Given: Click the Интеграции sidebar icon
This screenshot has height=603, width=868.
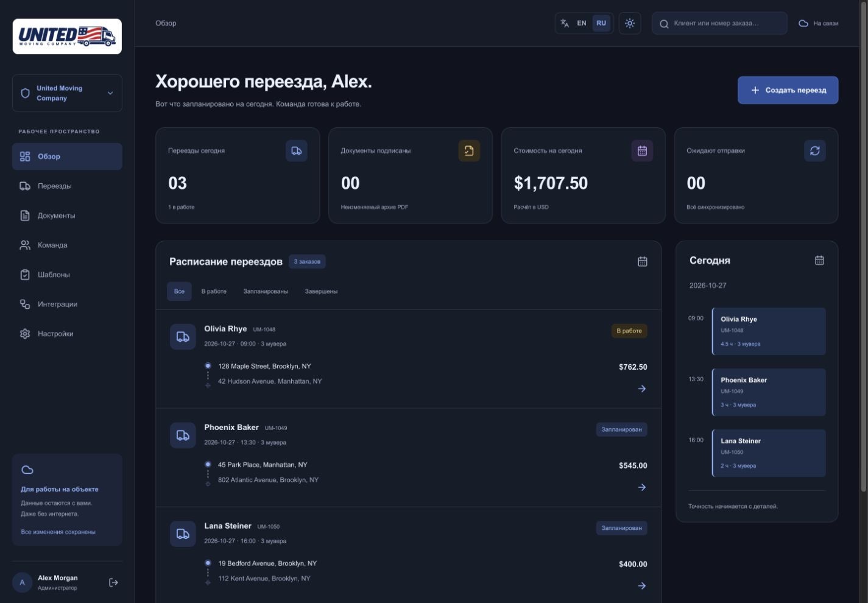Looking at the screenshot, I should [x=25, y=304].
